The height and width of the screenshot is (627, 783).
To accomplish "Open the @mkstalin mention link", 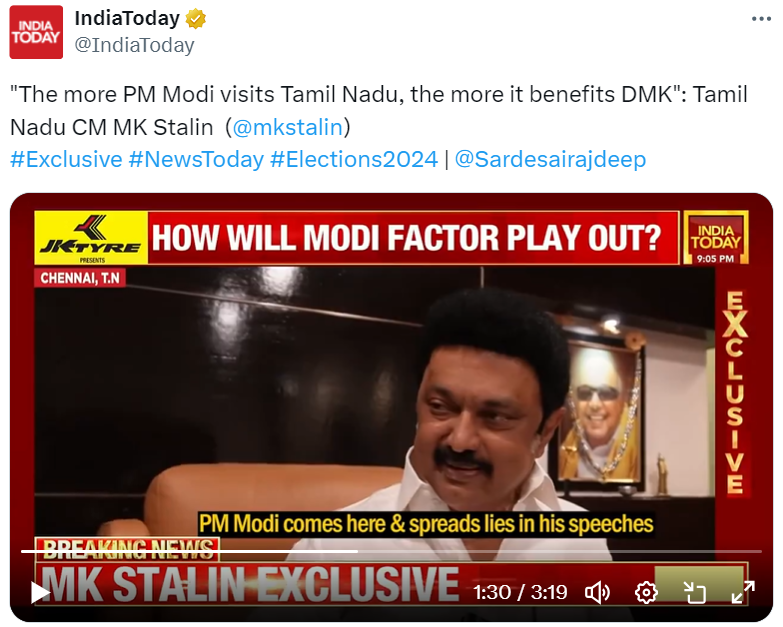I will (x=288, y=127).
